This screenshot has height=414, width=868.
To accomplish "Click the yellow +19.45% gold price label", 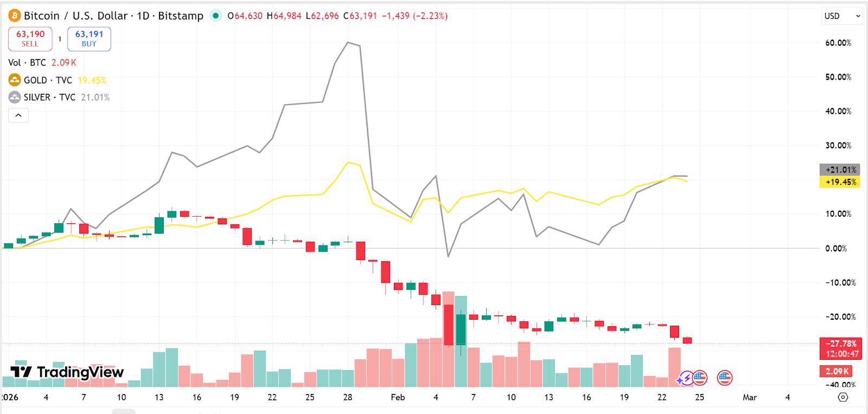I will [840, 182].
